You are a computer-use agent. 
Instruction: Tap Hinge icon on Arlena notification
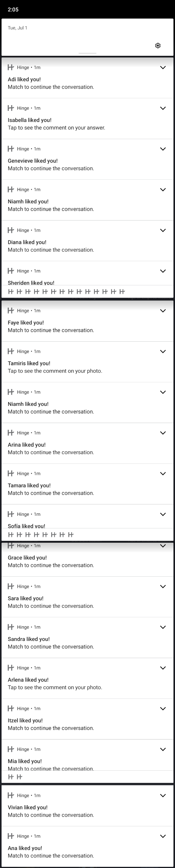11,667
